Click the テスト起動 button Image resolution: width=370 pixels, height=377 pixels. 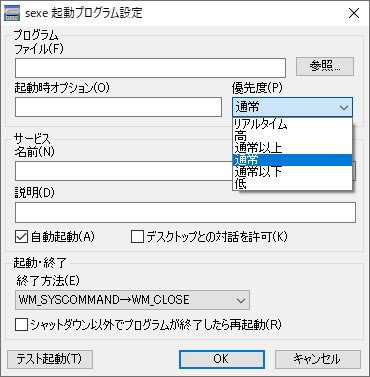49,359
